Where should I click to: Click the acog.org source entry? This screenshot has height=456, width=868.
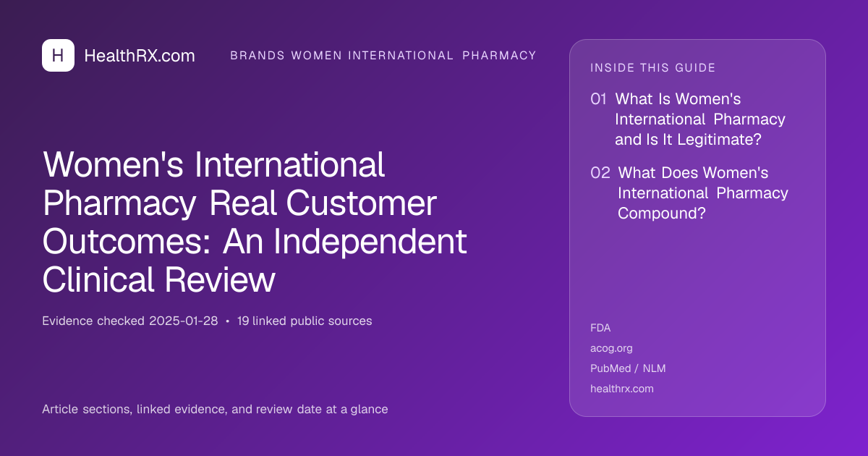(x=611, y=348)
